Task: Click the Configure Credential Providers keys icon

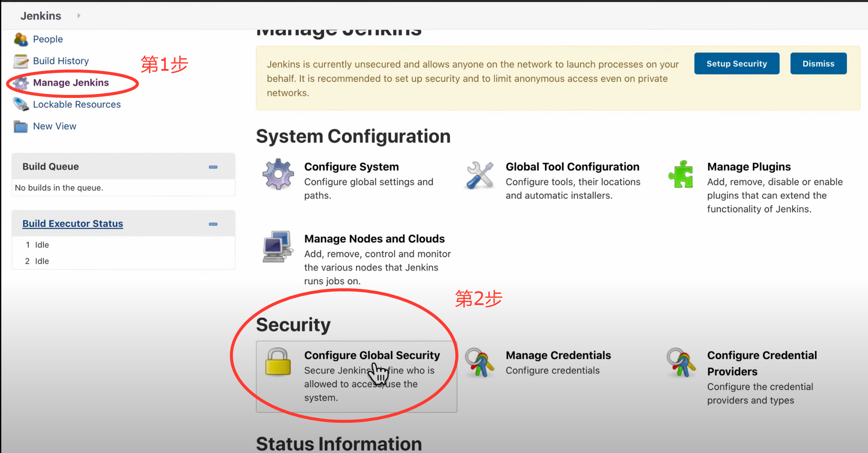Action: [681, 362]
